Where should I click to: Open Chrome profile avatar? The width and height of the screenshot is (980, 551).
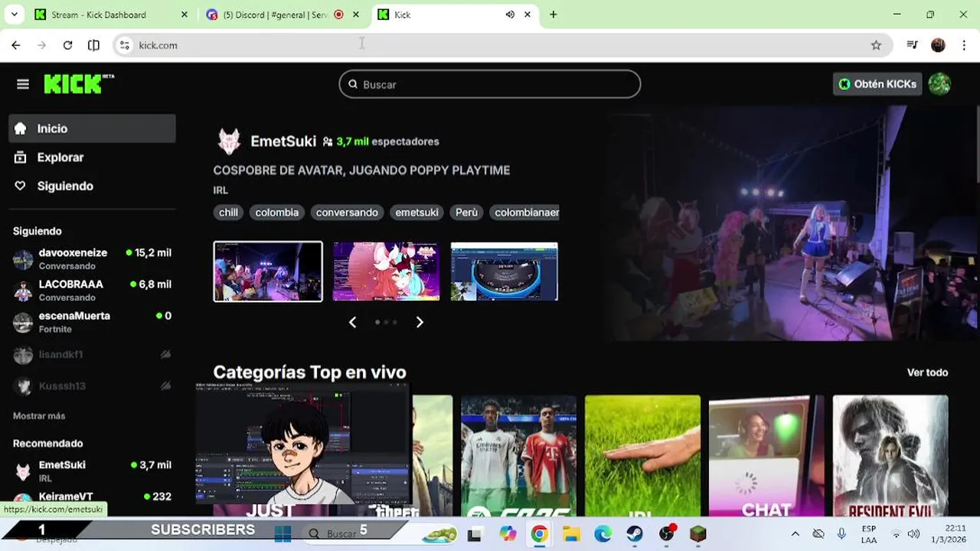tap(938, 45)
